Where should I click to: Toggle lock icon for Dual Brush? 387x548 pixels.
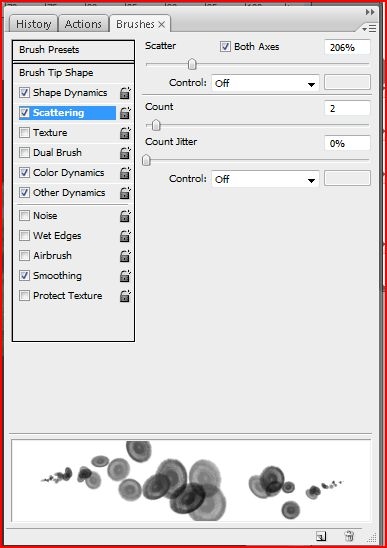tap(125, 153)
